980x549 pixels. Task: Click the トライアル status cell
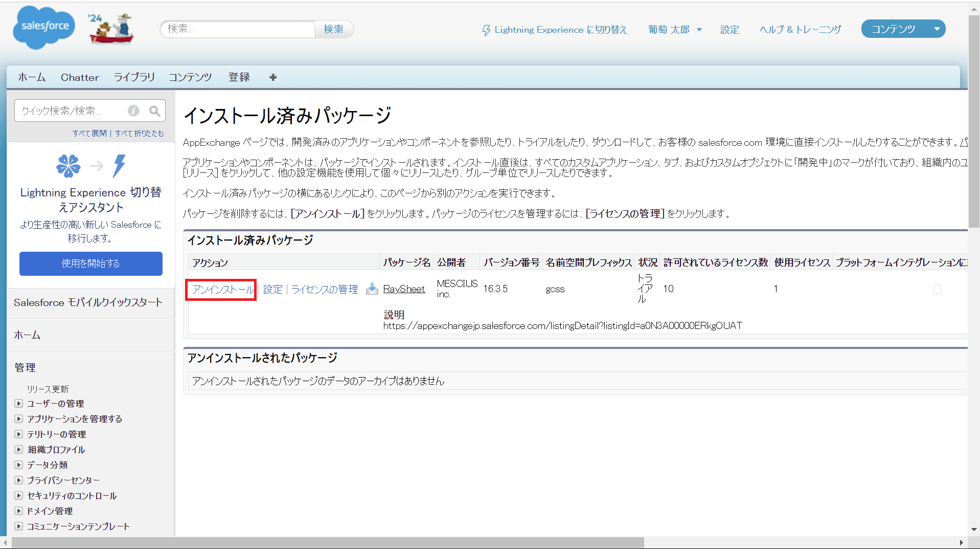(x=645, y=289)
